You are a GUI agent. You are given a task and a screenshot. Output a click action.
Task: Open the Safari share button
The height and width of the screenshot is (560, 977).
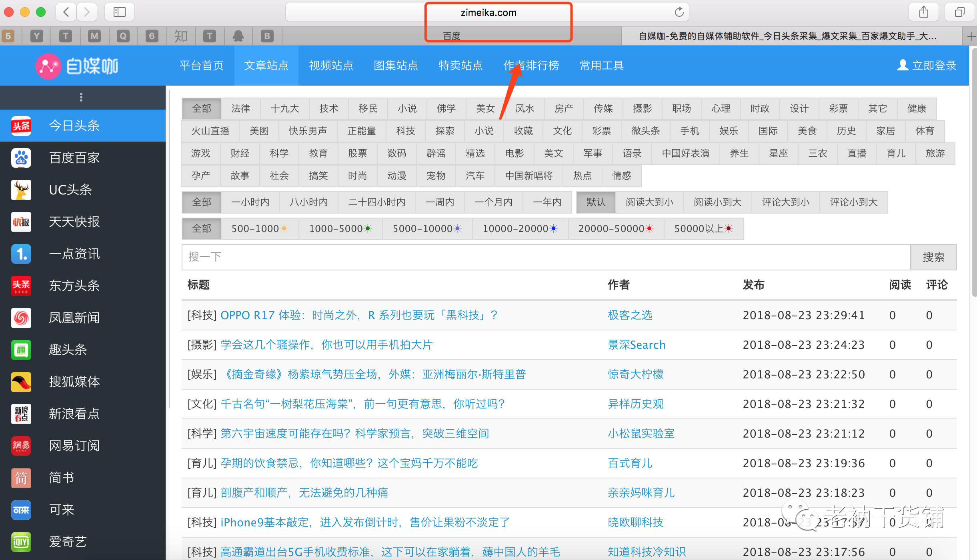(924, 12)
